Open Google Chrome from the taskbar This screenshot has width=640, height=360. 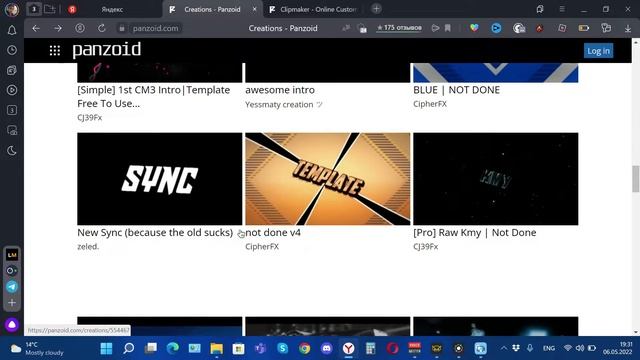304,348
